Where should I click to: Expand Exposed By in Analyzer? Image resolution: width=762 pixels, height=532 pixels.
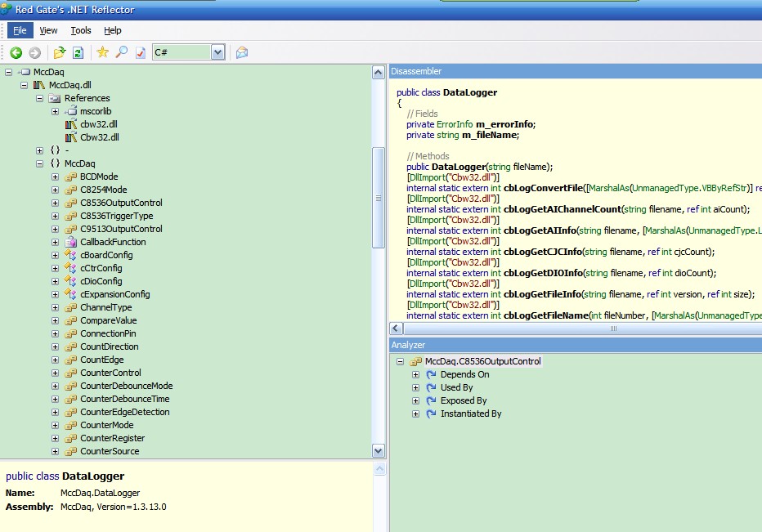(415, 400)
